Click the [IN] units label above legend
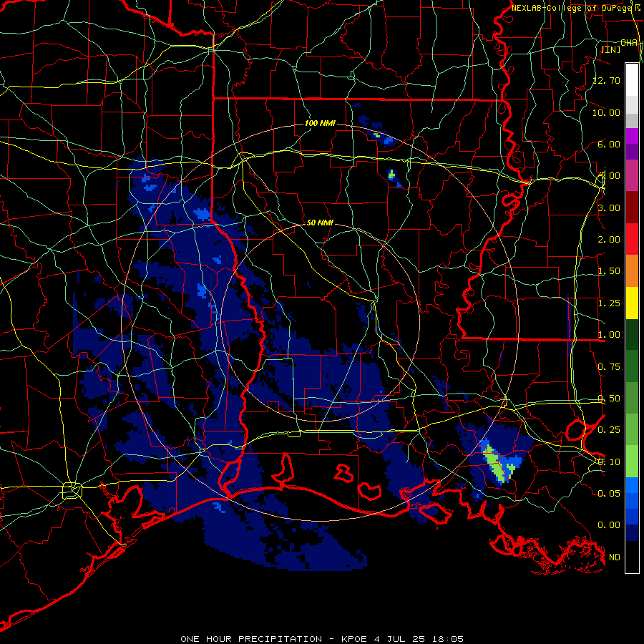The image size is (644, 644). pyautogui.click(x=610, y=49)
